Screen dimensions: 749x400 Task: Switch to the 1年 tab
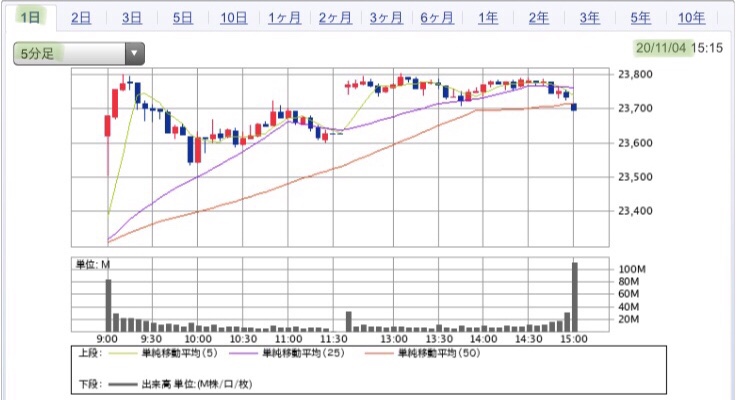point(487,18)
